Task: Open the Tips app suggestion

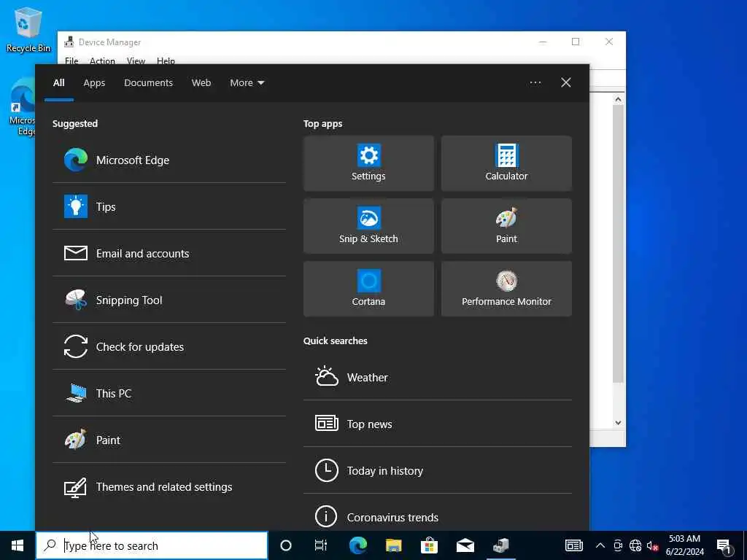Action: pyautogui.click(x=169, y=206)
